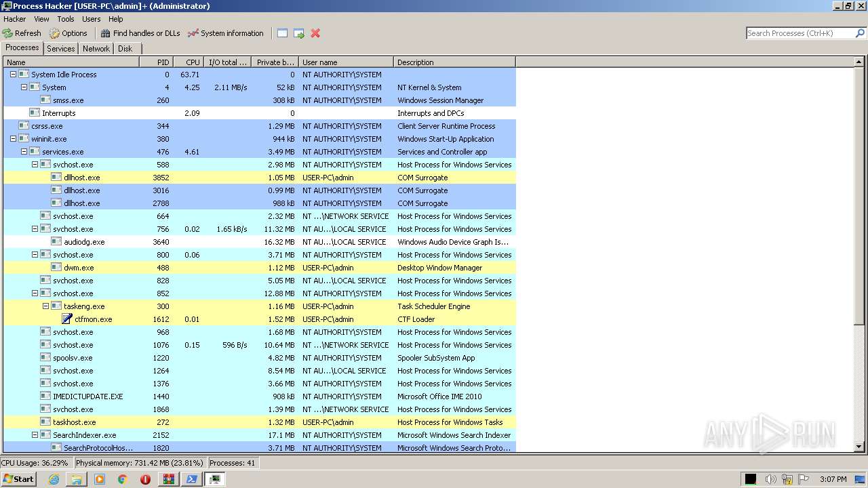Screen dimensions: 868x488
Task: Open the Users menu
Action: point(92,19)
